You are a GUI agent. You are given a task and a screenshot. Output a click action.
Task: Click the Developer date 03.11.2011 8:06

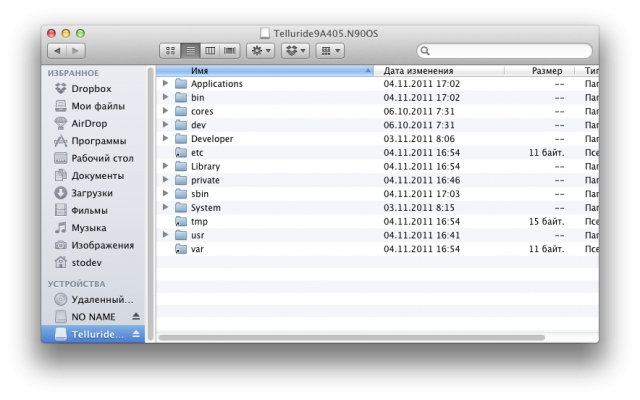(x=419, y=139)
